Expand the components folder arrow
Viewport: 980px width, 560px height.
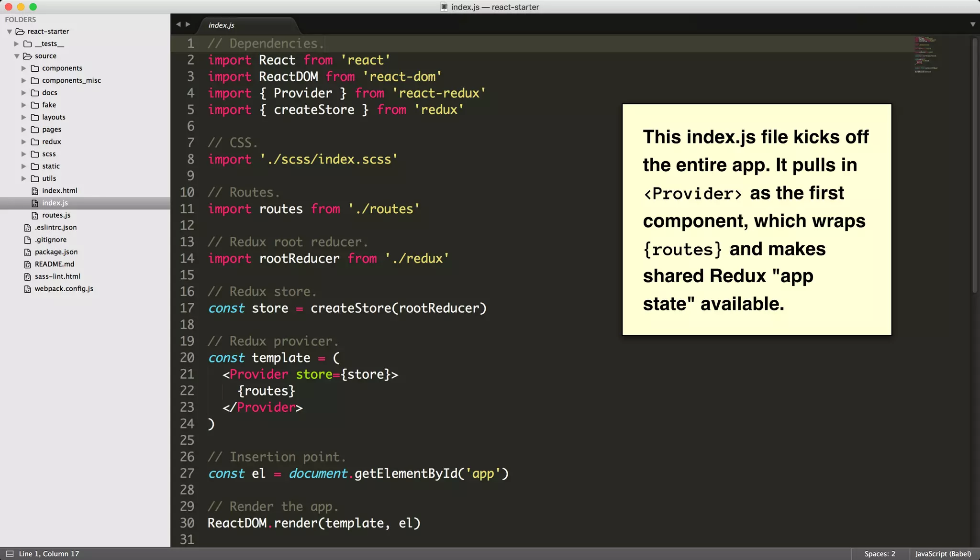pos(24,68)
